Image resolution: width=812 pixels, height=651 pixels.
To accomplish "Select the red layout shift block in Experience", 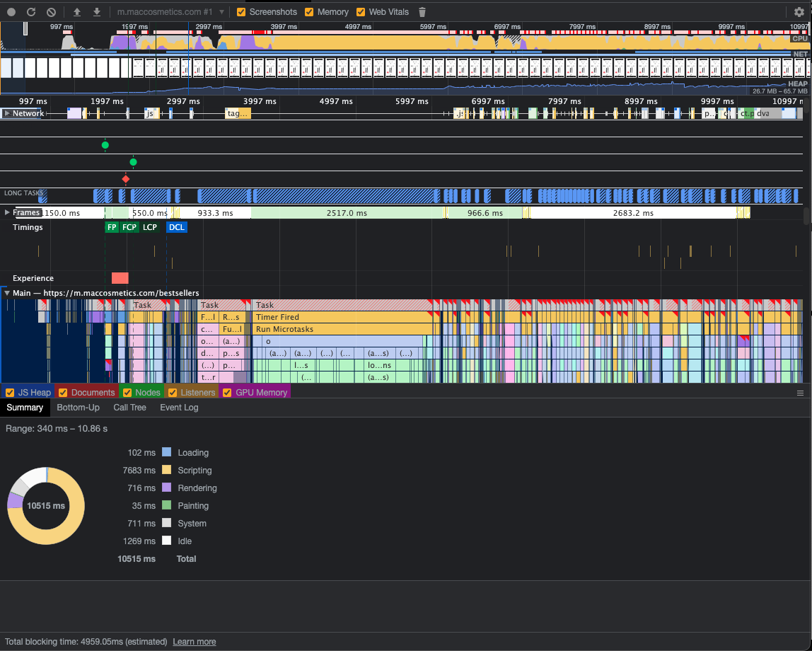I will click(x=120, y=278).
